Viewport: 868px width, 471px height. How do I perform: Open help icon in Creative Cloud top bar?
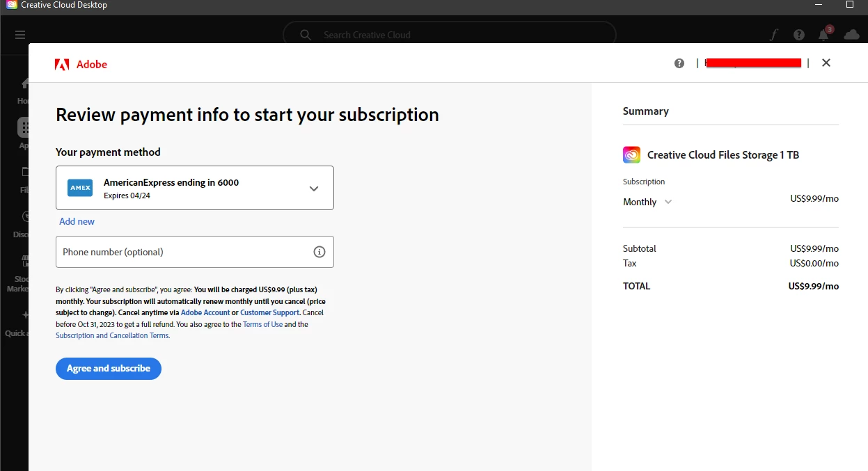[x=799, y=35]
